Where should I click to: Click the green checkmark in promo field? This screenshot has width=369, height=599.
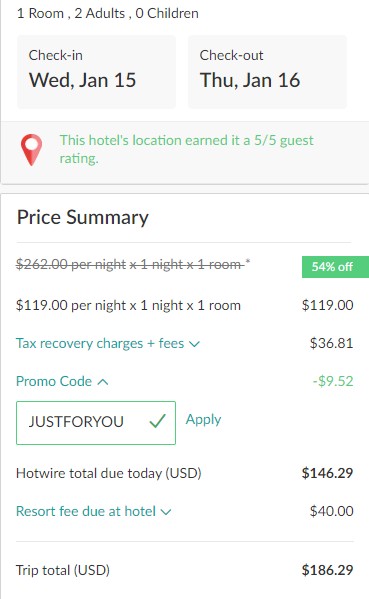coord(157,421)
